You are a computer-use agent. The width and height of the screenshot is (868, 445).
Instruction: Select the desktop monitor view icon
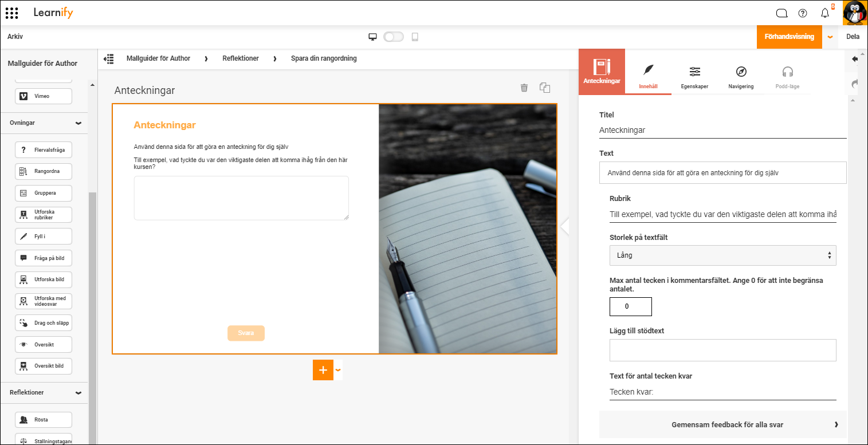372,37
